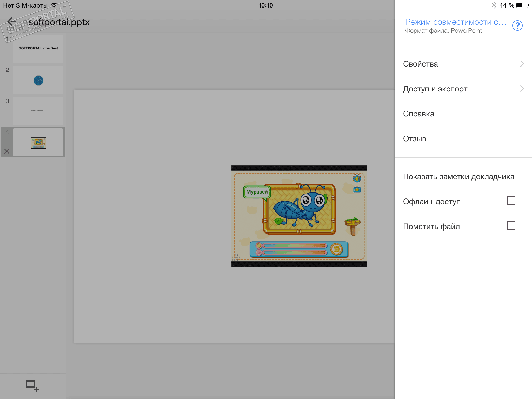Tap the battery indicator icon
Viewport: 532px width, 399px height.
point(522,5)
